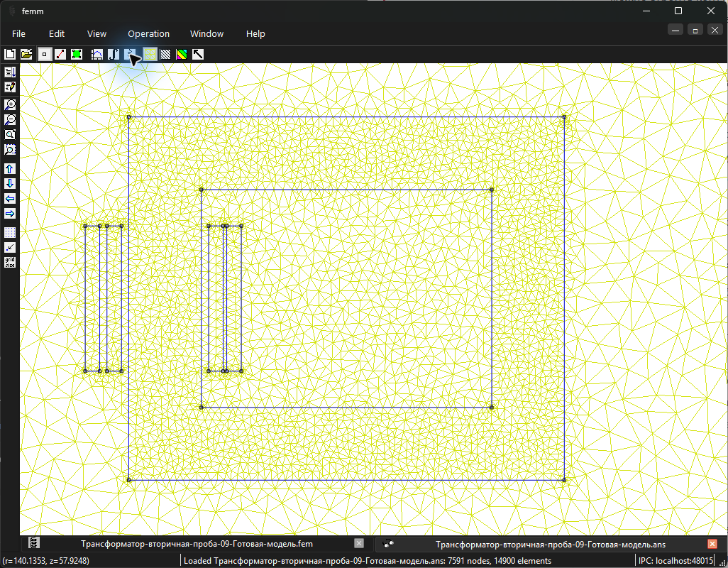Click the 'Loaded ... 7591 nodes' status message
Viewport: 728px width, 568px height.
(368, 561)
